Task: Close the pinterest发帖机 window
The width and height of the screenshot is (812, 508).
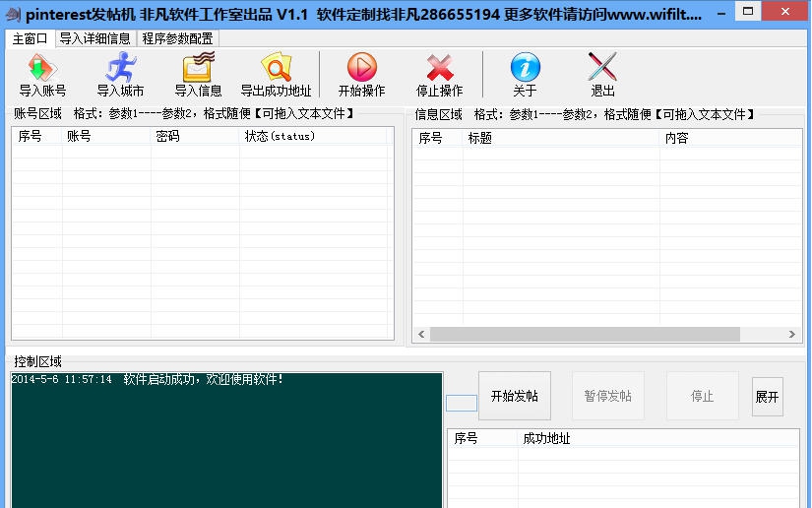Action: tap(785, 13)
